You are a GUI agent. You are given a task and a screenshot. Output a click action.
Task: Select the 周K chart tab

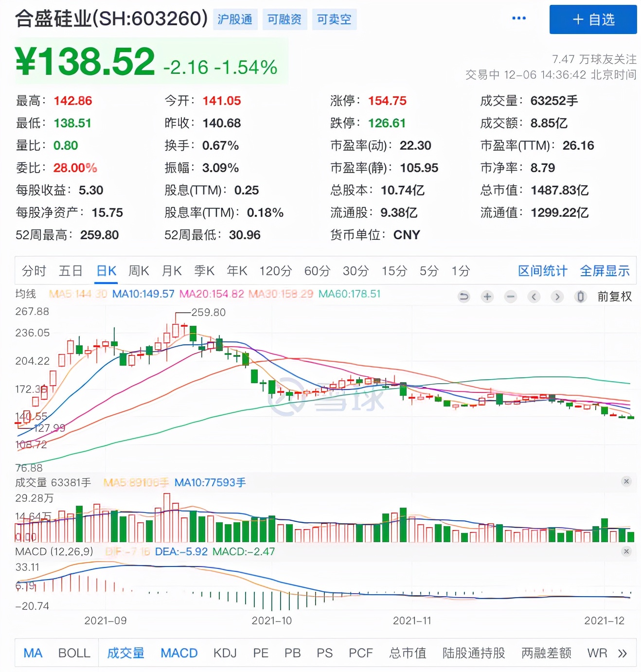(139, 271)
